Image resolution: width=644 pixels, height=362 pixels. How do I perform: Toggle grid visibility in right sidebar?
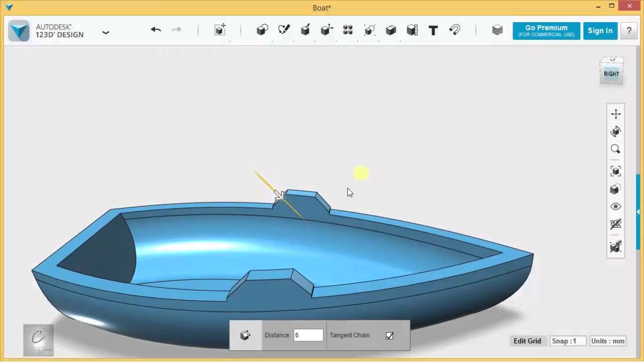tap(616, 224)
